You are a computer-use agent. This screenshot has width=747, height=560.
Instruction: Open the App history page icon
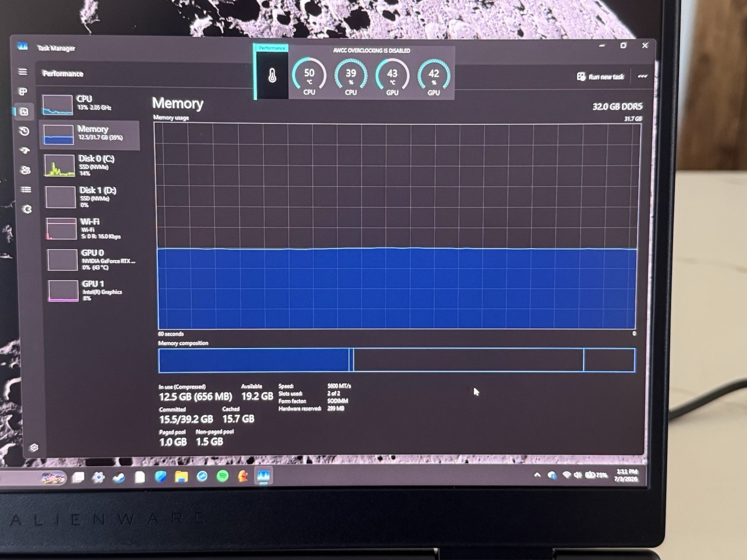tap(24, 131)
